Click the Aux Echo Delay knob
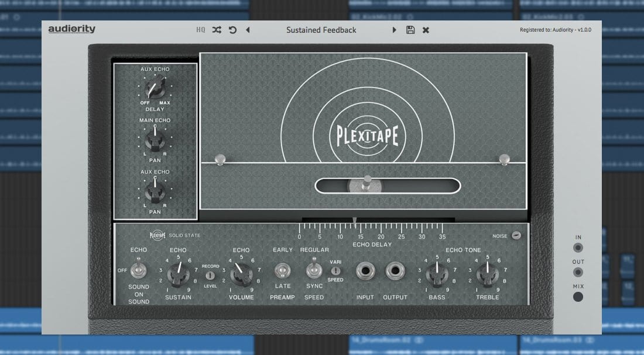 tap(155, 89)
